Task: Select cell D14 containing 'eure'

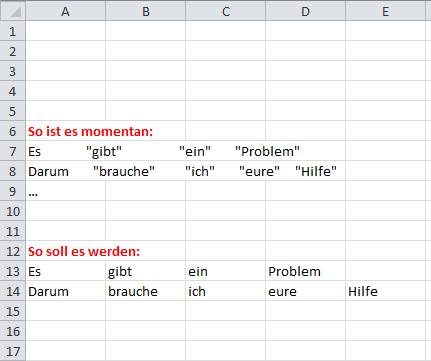Action: (305, 291)
